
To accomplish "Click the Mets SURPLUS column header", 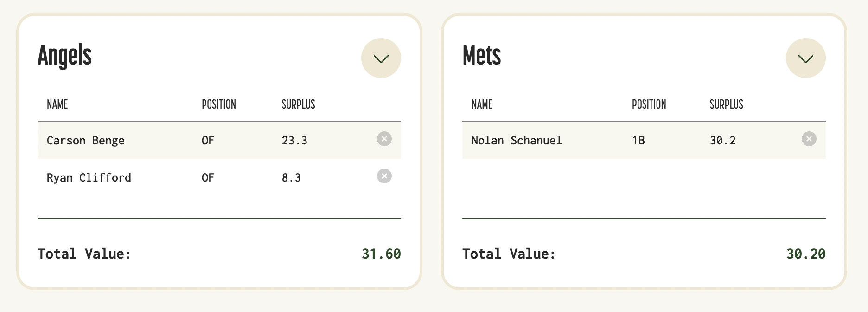I will tap(726, 104).
